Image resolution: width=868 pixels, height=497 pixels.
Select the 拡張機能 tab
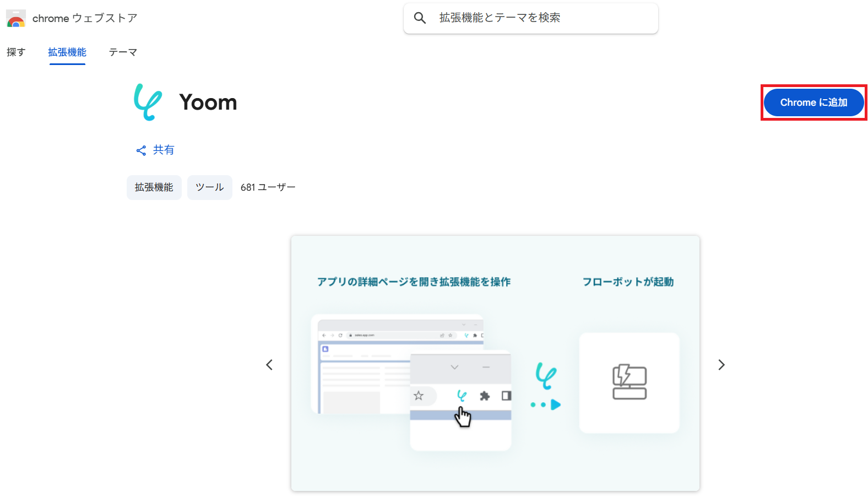[67, 52]
